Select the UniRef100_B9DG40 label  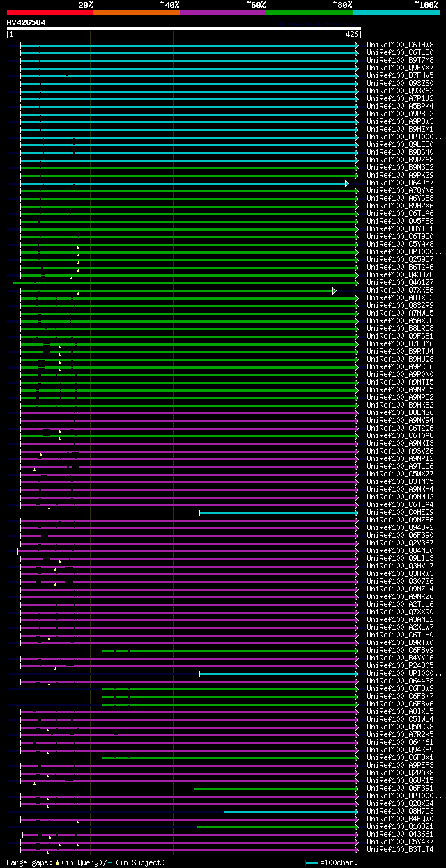click(400, 153)
